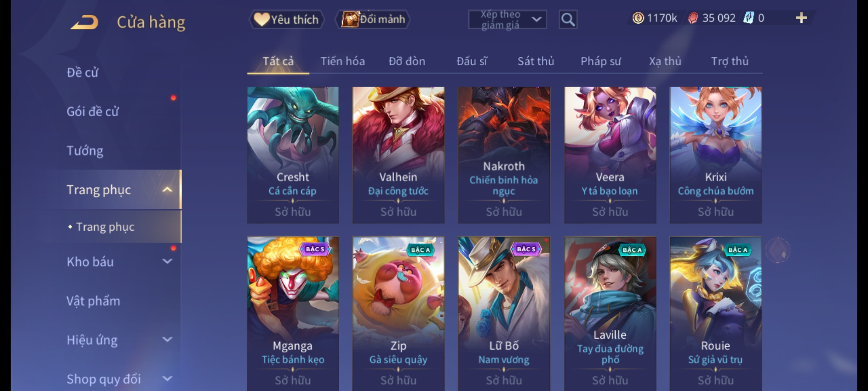Switch to the Pháp sư tab
Image resolution: width=868 pixels, height=391 pixels.
[x=601, y=61]
